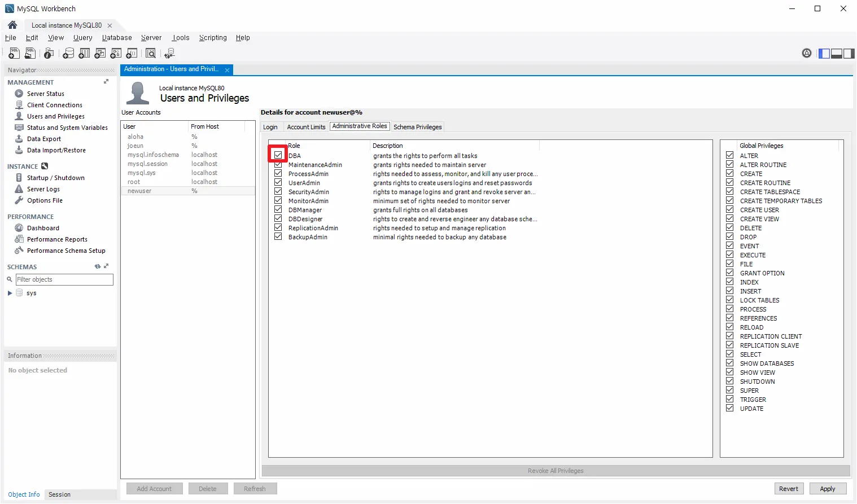Click the Add Account button
857x504 pixels.
pyautogui.click(x=154, y=489)
